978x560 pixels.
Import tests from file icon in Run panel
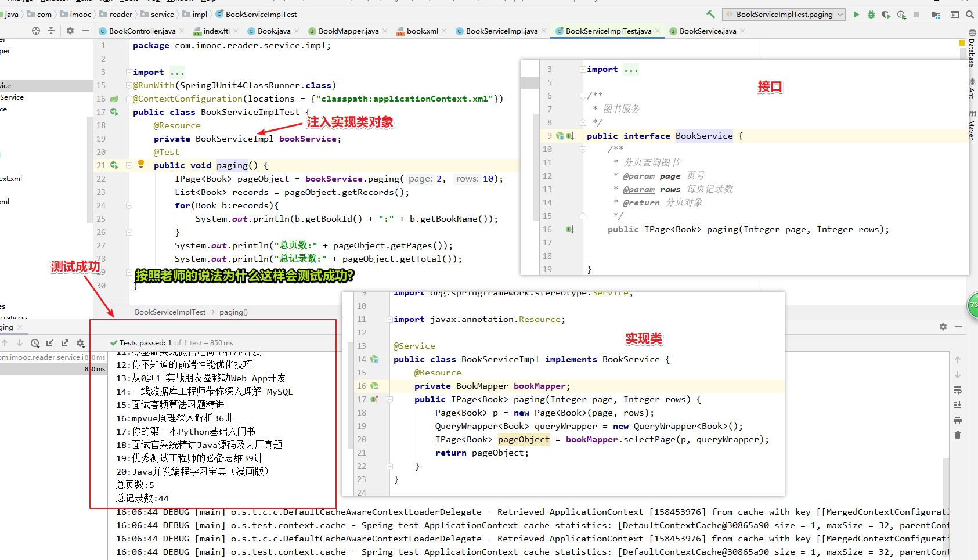coord(50,343)
